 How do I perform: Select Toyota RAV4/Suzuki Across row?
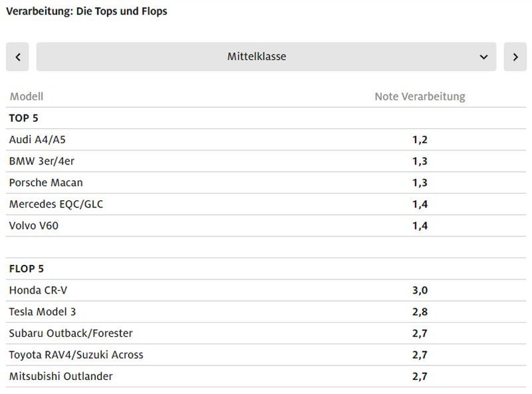(76, 355)
